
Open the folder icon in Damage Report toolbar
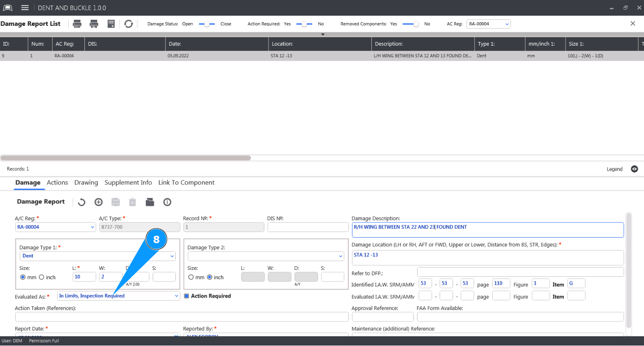pyautogui.click(x=149, y=202)
